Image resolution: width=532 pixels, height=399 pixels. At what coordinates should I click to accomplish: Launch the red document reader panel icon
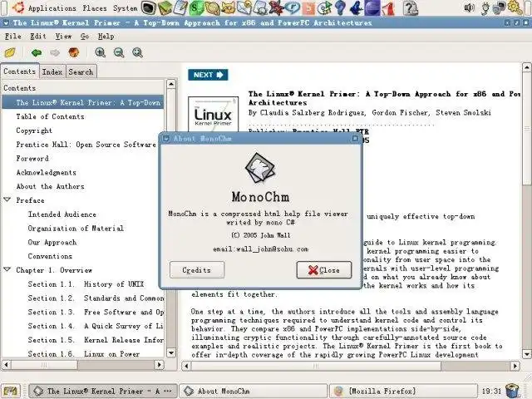388,7
